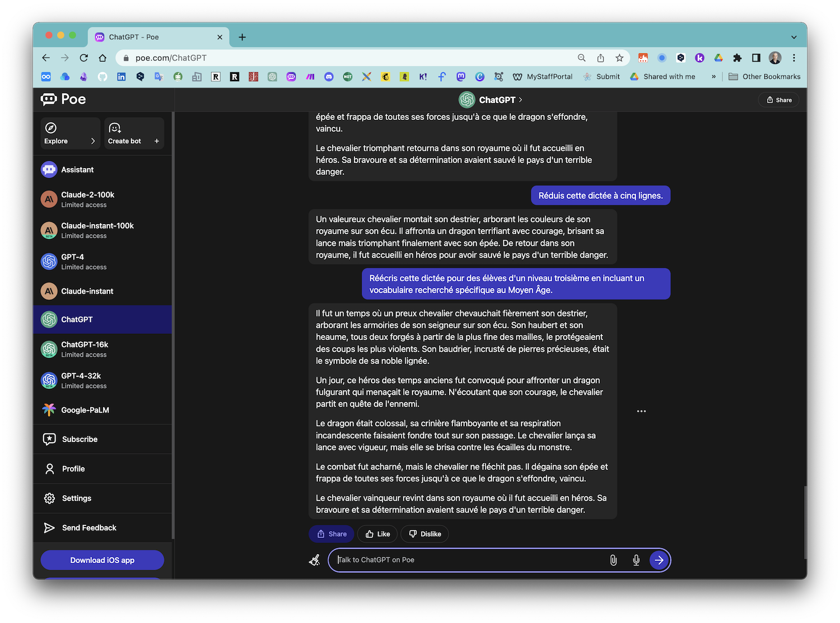Click the plus icon on Create bot
This screenshot has height=623, width=840.
coord(157,141)
